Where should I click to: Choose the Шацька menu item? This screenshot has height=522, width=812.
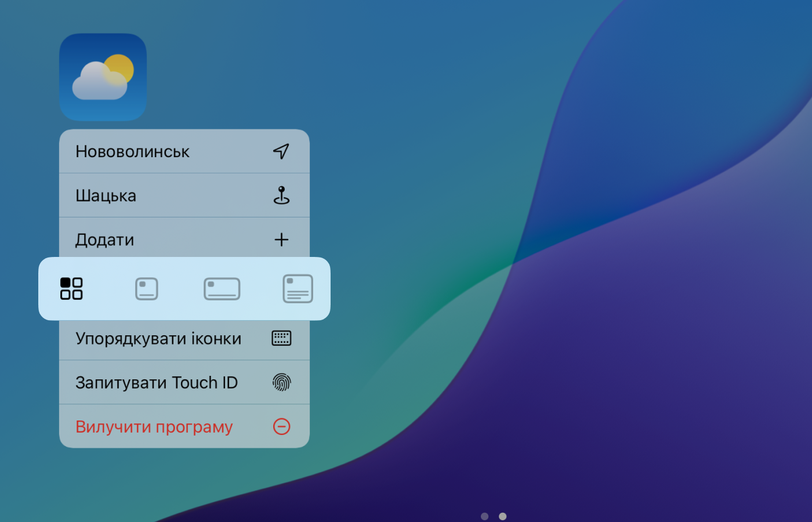(x=184, y=195)
